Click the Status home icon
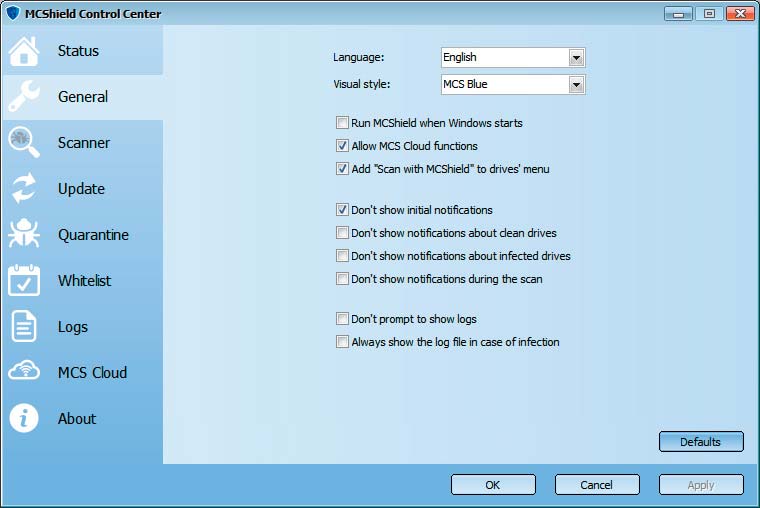Viewport: 760px width, 508px height. click(x=23, y=51)
